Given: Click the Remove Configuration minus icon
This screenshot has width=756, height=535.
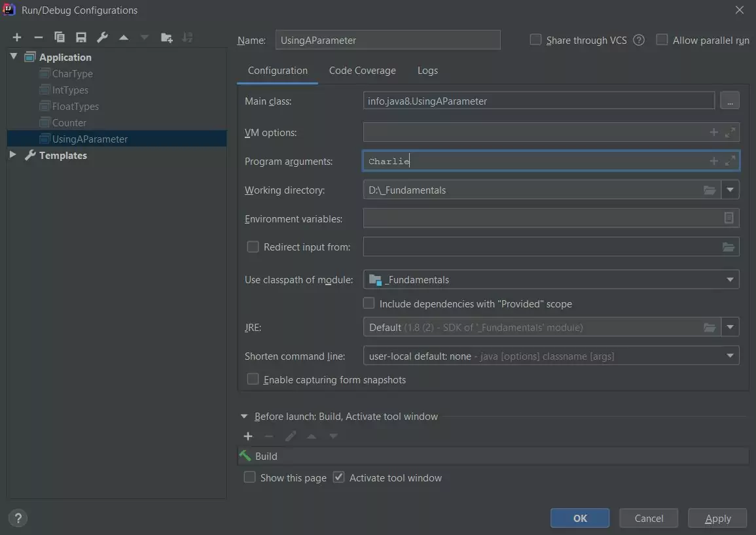Looking at the screenshot, I should point(38,37).
